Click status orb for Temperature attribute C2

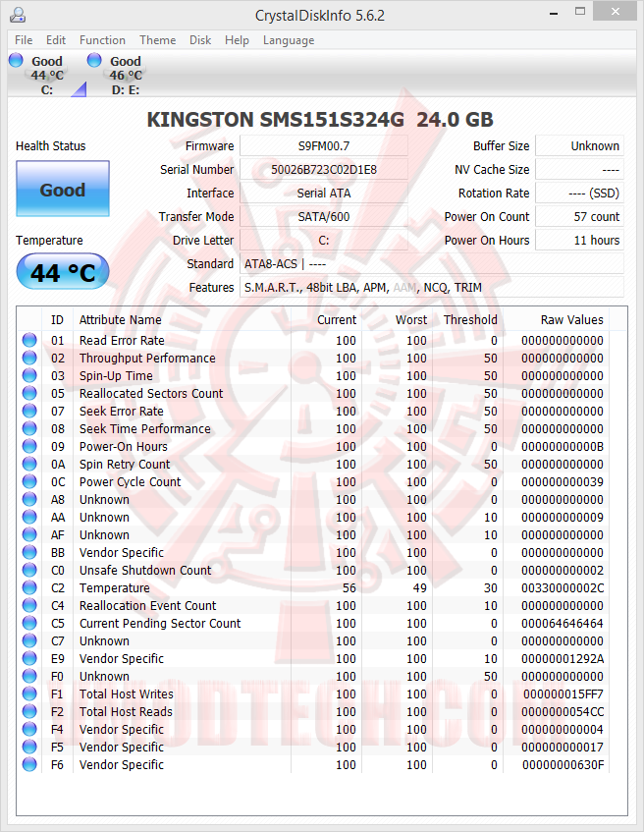click(x=29, y=587)
